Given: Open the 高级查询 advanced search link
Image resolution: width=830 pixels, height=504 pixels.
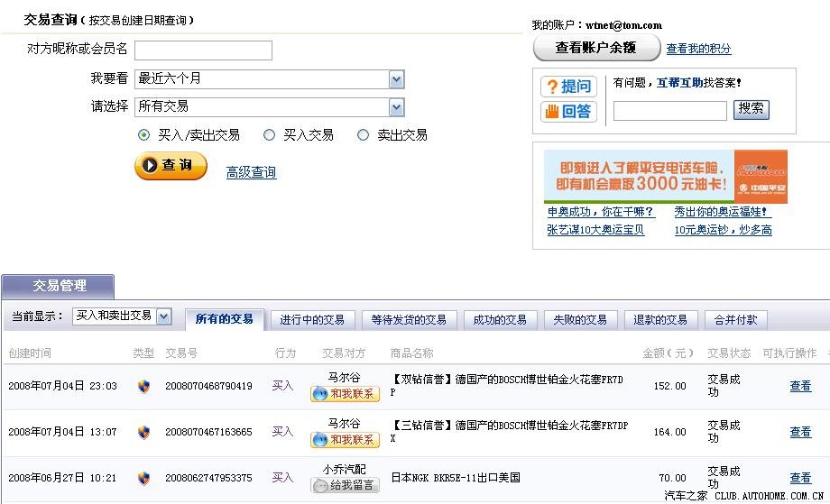Looking at the screenshot, I should [x=251, y=172].
